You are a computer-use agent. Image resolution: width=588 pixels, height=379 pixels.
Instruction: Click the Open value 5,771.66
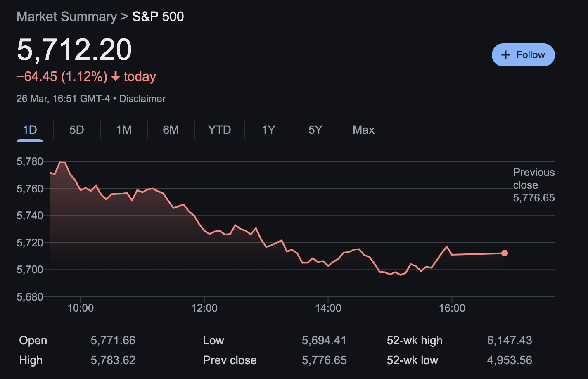pos(113,340)
